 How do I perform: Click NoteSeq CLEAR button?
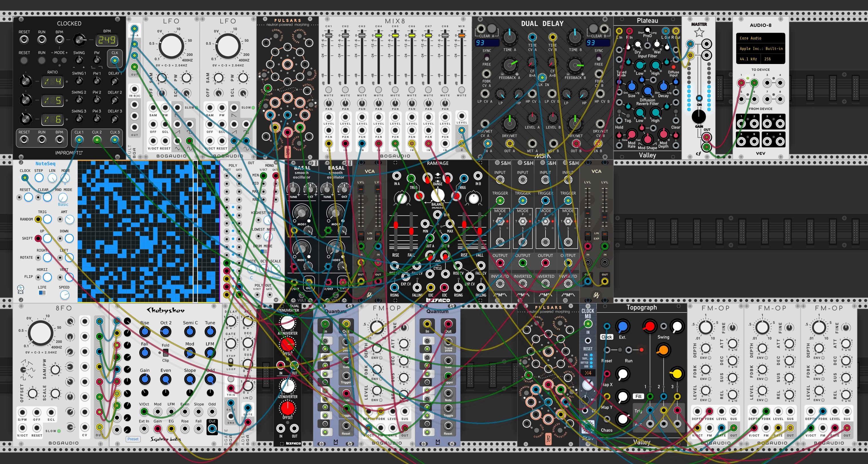click(x=47, y=197)
